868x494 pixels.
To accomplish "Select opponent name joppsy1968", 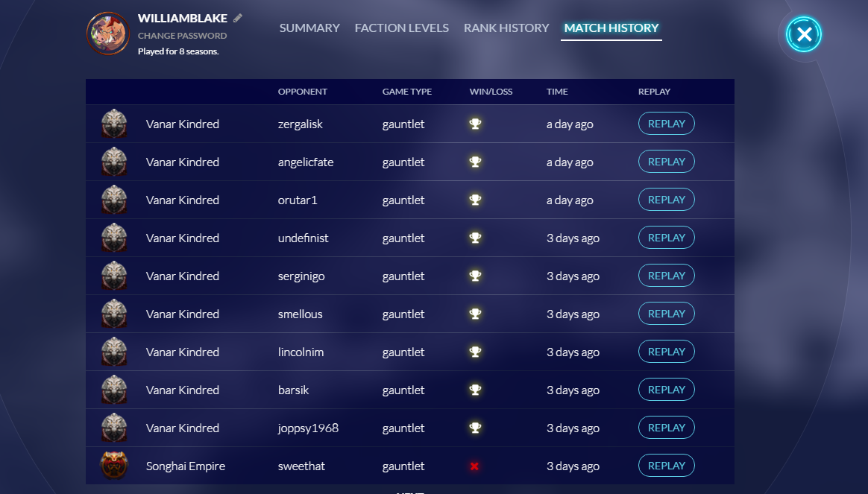I will (x=308, y=428).
